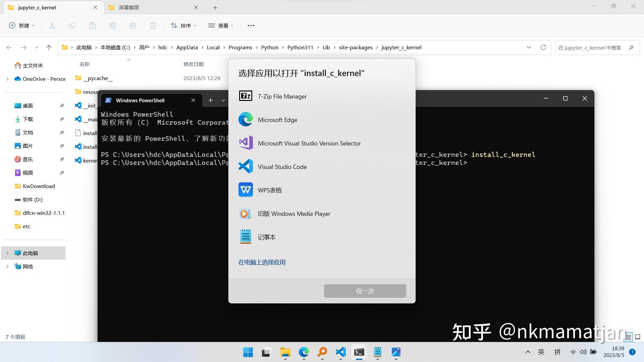Click the 仅一次 button
Image resolution: width=644 pixels, height=362 pixels.
click(365, 291)
